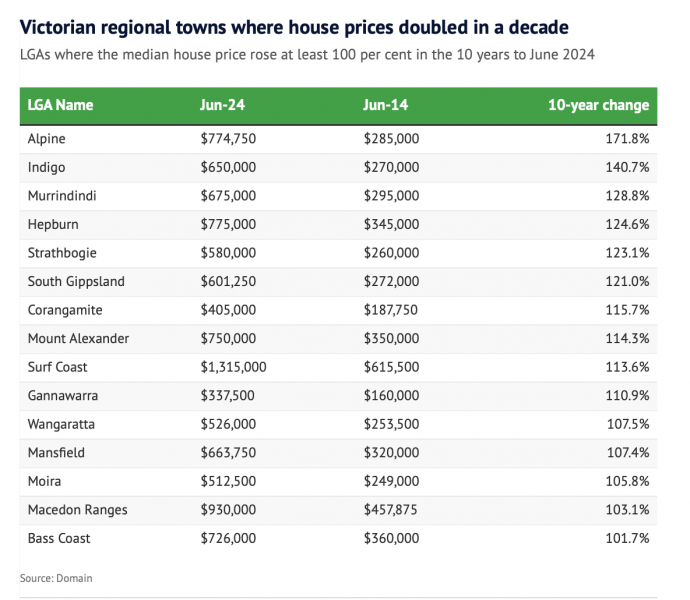Click Wangaratta's Jun-14 value $253,500

[x=391, y=424]
